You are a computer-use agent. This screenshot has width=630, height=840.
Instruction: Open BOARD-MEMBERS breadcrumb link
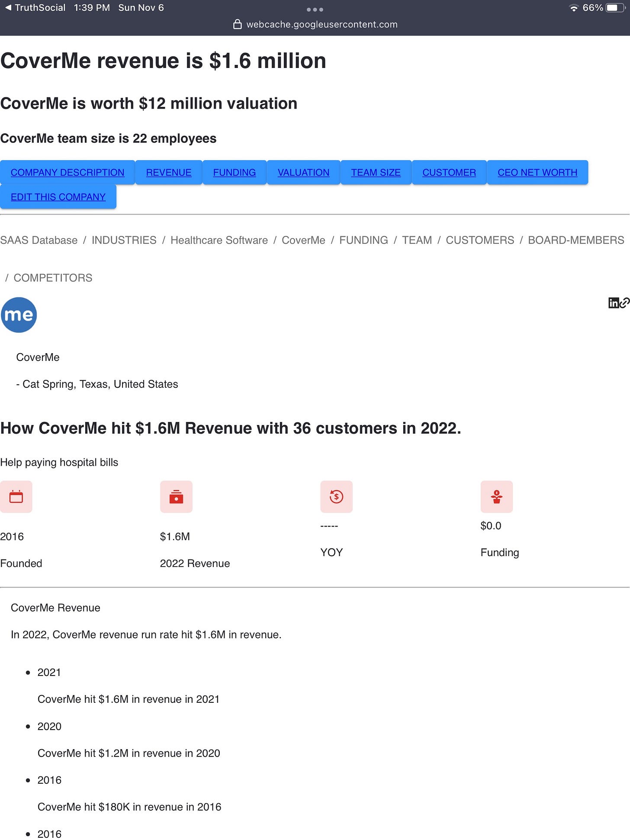click(x=576, y=240)
